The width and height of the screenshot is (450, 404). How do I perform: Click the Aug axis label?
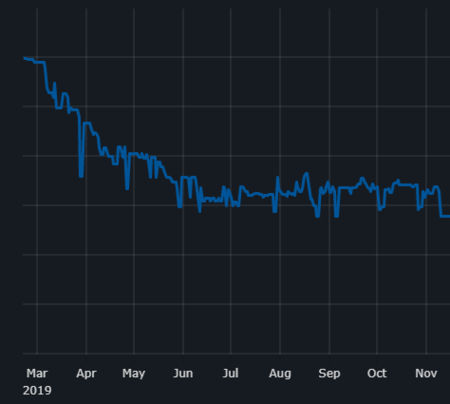(x=280, y=374)
